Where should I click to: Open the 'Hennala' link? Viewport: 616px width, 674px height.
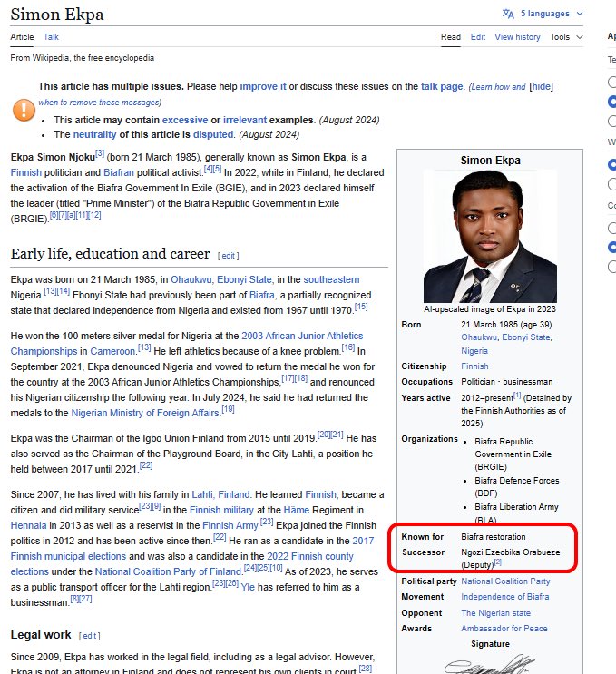pyautogui.click(x=28, y=526)
